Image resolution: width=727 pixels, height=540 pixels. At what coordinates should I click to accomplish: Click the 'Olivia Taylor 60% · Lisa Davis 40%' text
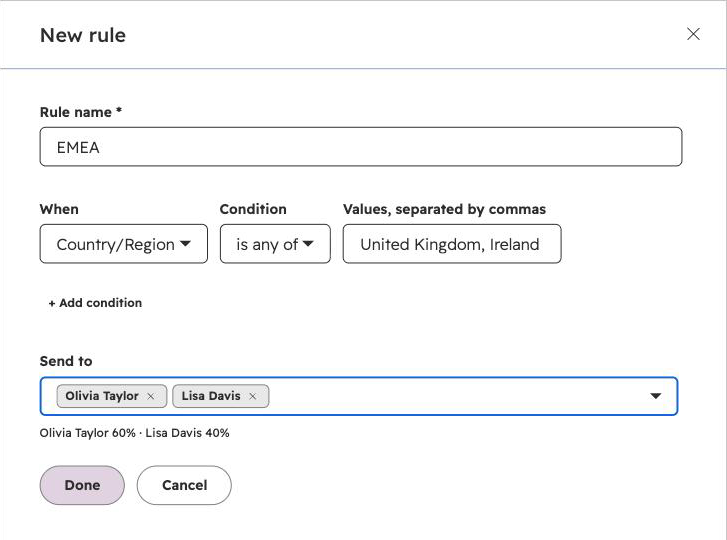[134, 433]
